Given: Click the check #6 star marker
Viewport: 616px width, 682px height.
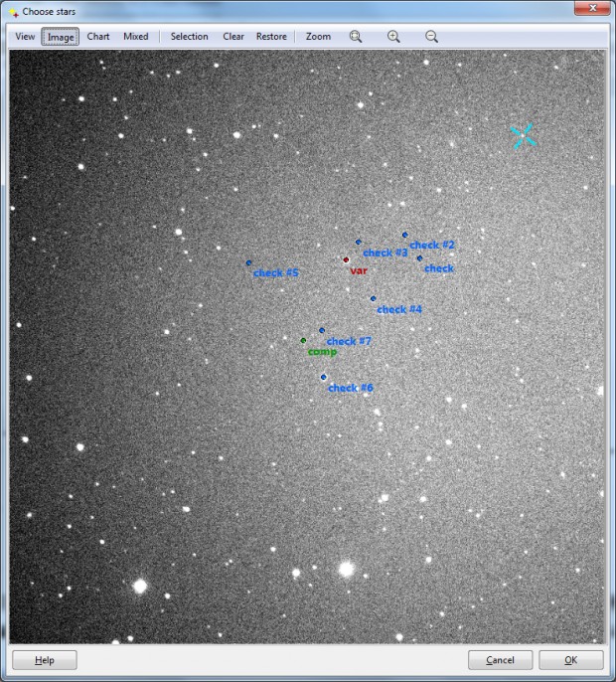Looking at the screenshot, I should pyautogui.click(x=324, y=377).
